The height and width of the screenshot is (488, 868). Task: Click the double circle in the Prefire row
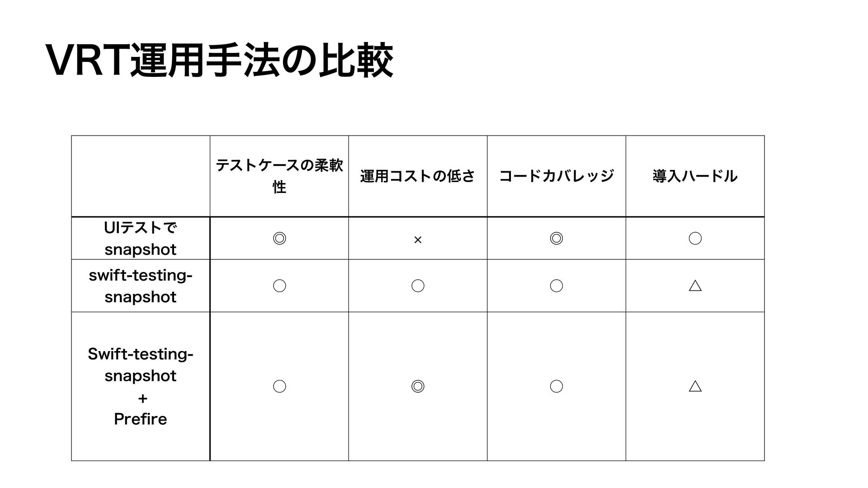(418, 386)
